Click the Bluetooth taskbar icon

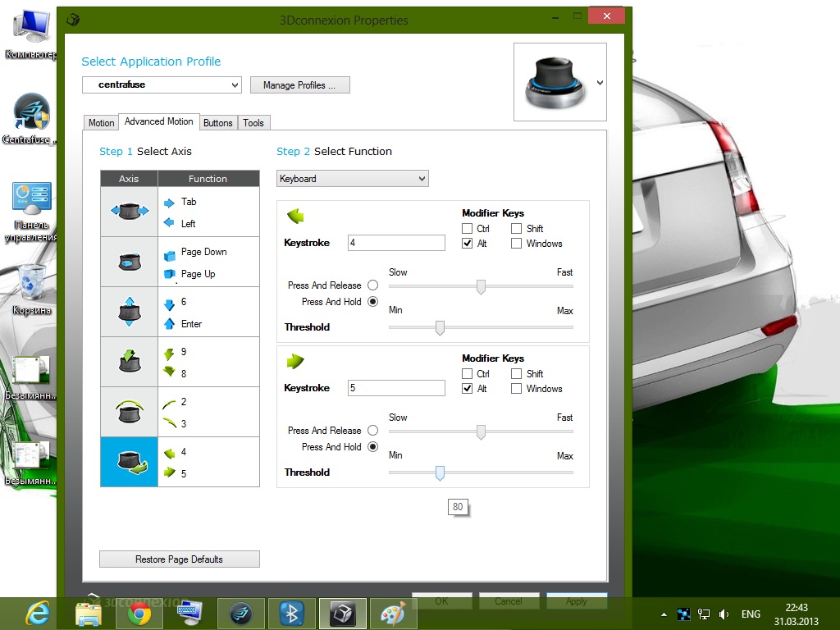pyautogui.click(x=292, y=612)
